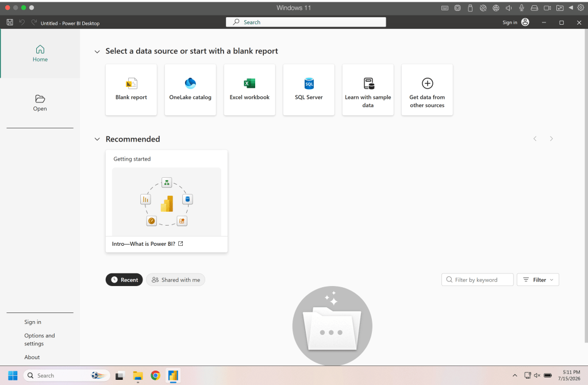Open the OneLake catalog data source

click(x=190, y=90)
